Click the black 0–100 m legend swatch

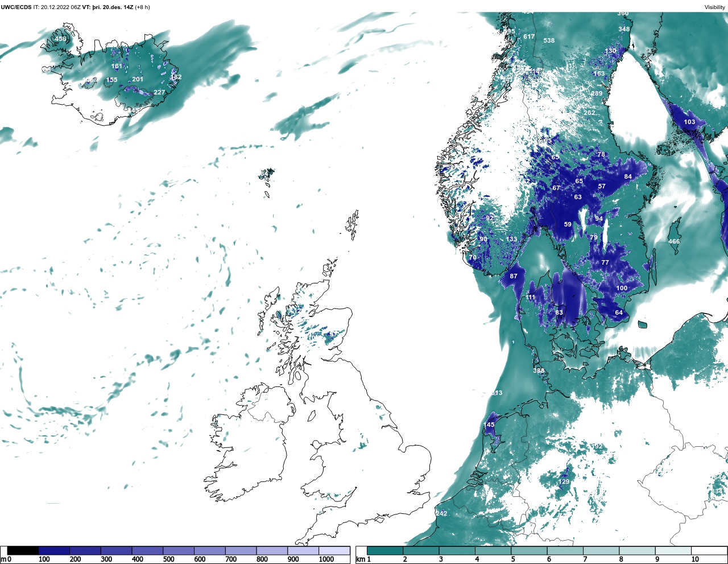(23, 550)
